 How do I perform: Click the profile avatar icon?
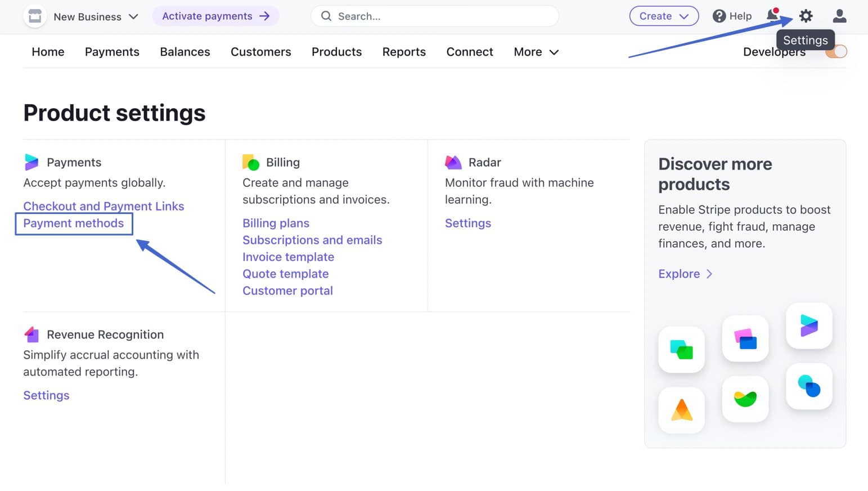tap(839, 16)
